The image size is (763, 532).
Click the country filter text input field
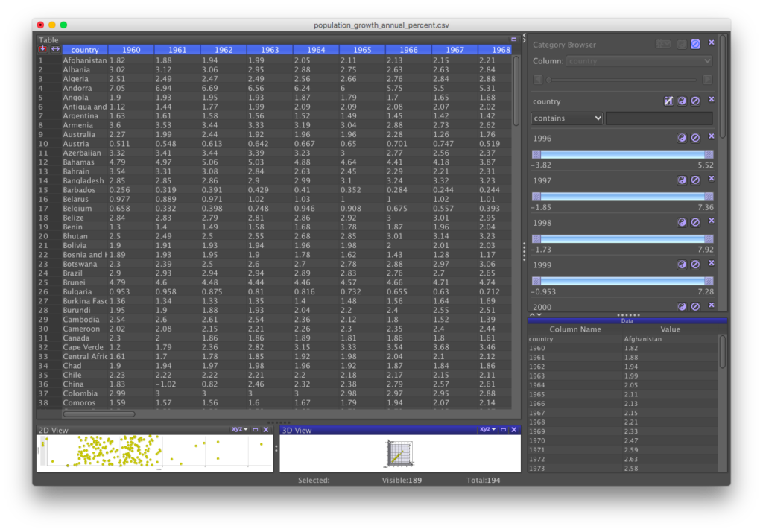click(x=659, y=118)
